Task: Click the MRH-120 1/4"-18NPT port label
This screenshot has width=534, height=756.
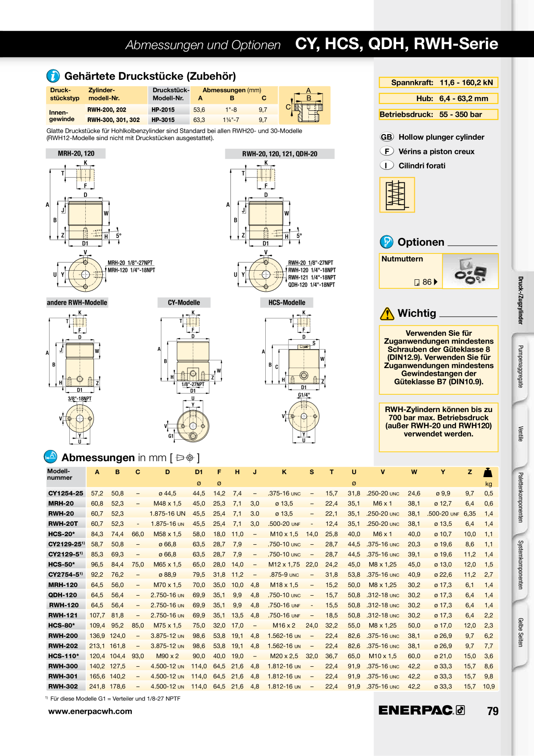Action: point(131,270)
